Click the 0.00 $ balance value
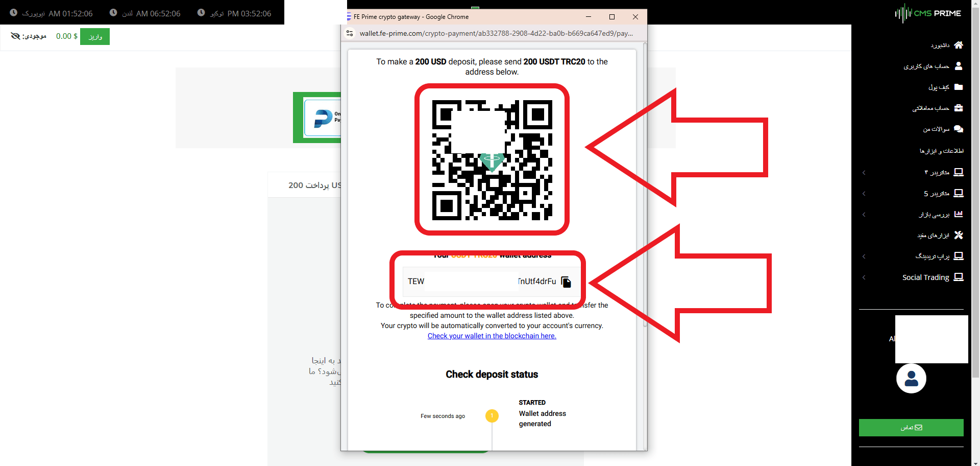 pyautogui.click(x=67, y=36)
